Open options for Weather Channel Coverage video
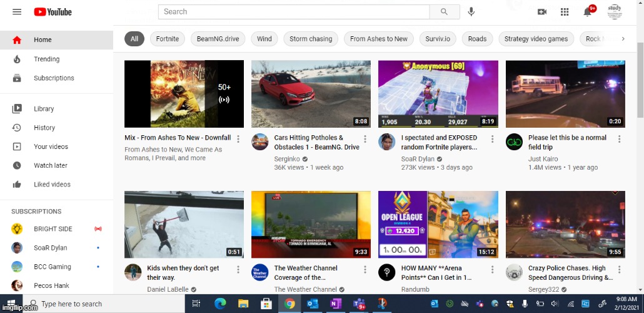Viewport: 644px width, 313px height. point(365,269)
